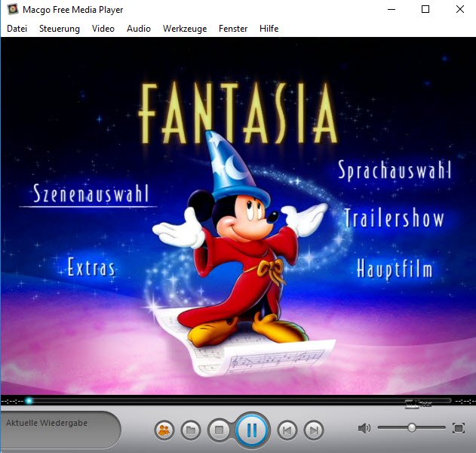Click the volume slider knob
The height and width of the screenshot is (453, 476).
[412, 427]
